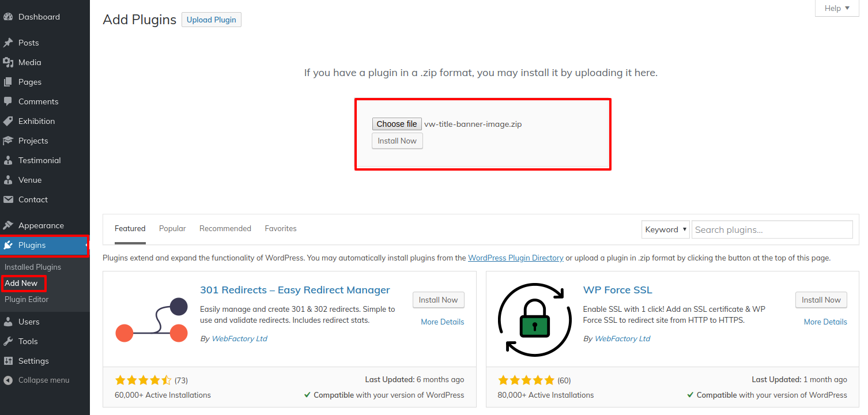This screenshot has height=415, width=868.
Task: Expand the Help dropdown tab
Action: [x=837, y=8]
